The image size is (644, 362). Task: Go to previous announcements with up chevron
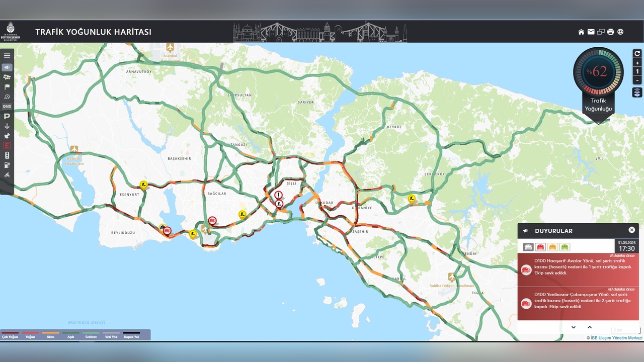coord(590,327)
